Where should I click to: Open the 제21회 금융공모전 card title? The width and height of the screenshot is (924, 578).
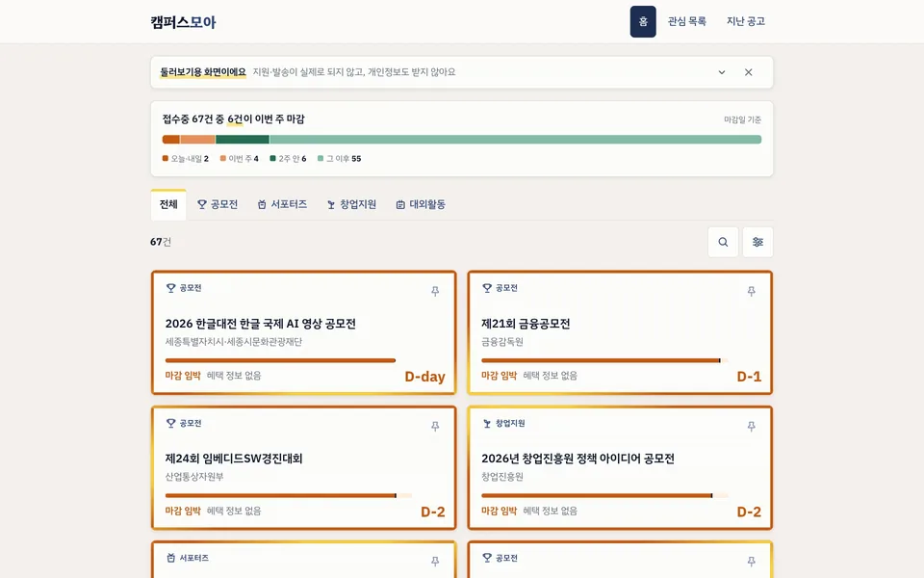click(x=526, y=324)
